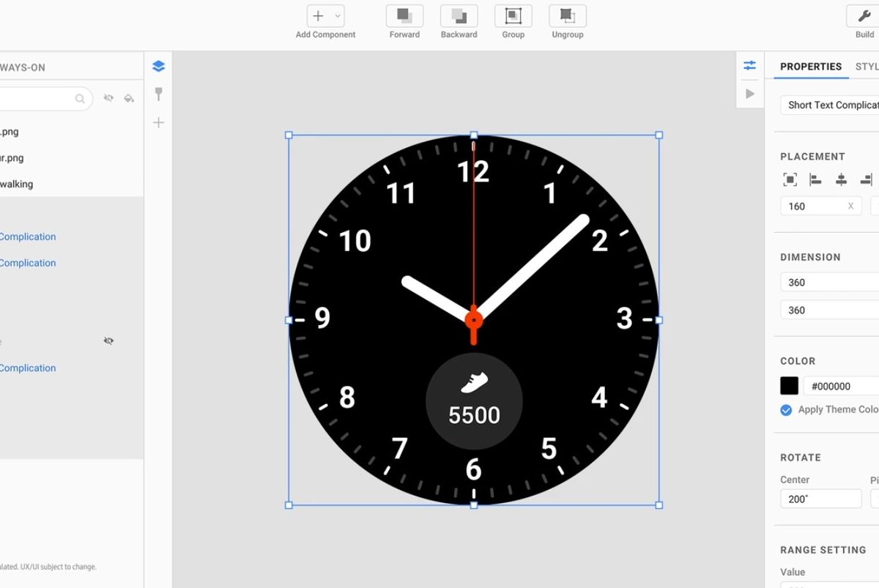Open the Add Component dropdown arrow
Viewport: 879px width, 588px height.
[x=338, y=16]
